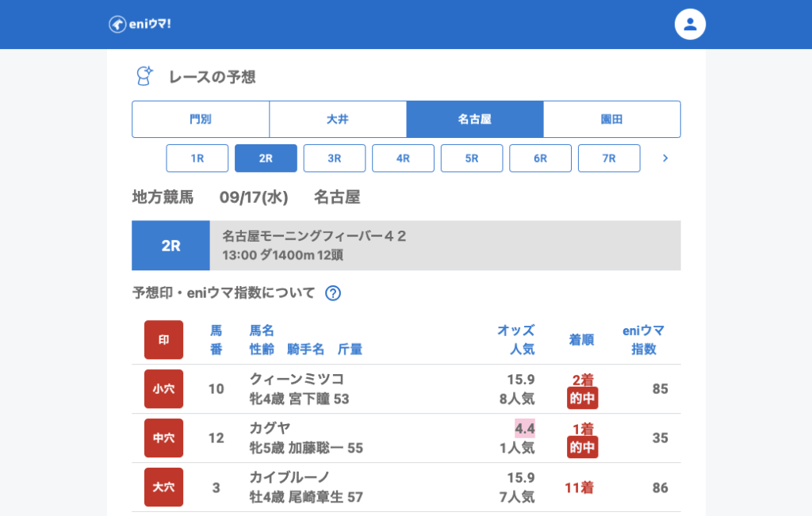812x516 pixels.
Task: Switch to the 大井 racecourse tab
Action: click(338, 120)
